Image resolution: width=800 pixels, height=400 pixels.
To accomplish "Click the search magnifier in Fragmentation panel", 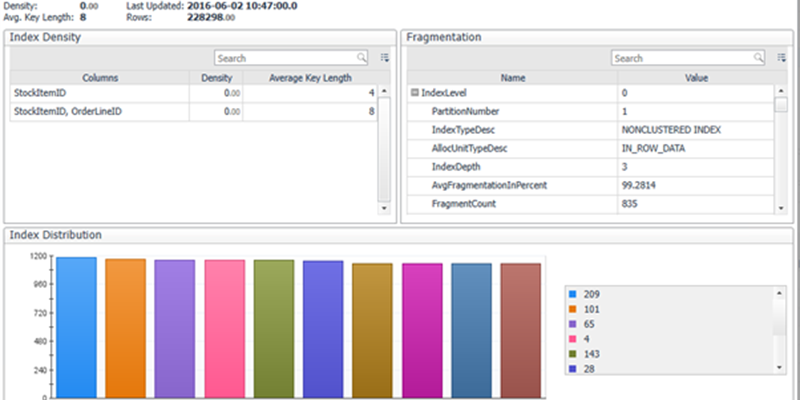I will 759,58.
